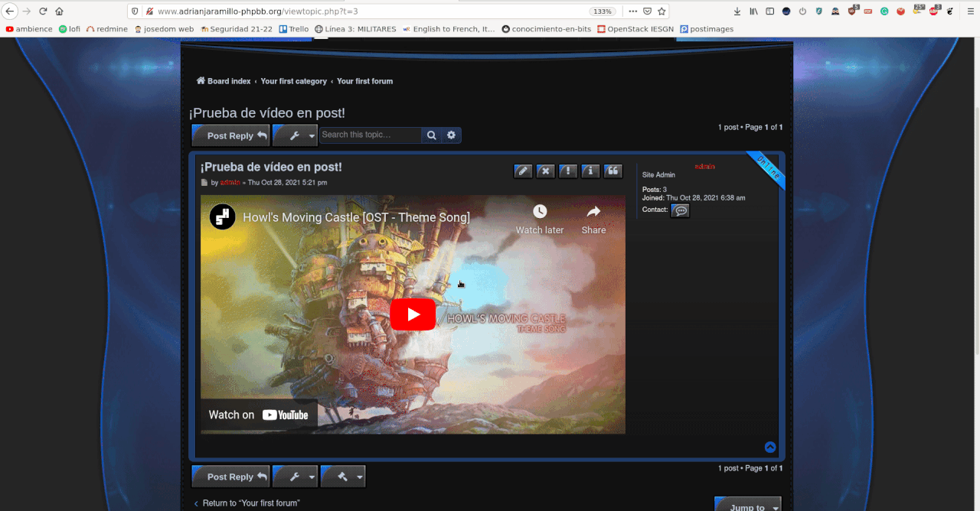
Task: Open the wrench dropdown beside the hammer tool
Action: 295,477
